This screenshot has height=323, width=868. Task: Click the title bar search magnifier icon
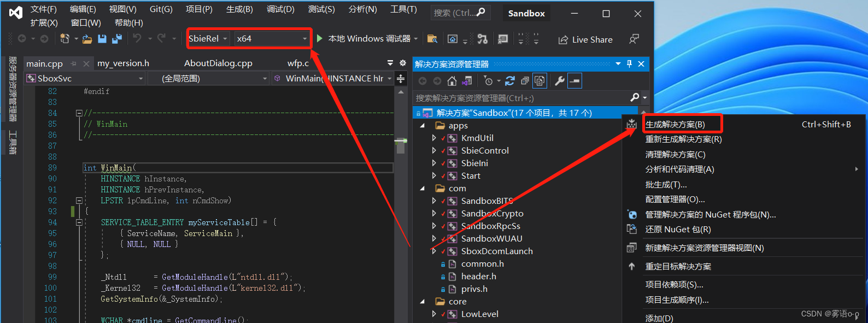[x=481, y=12]
